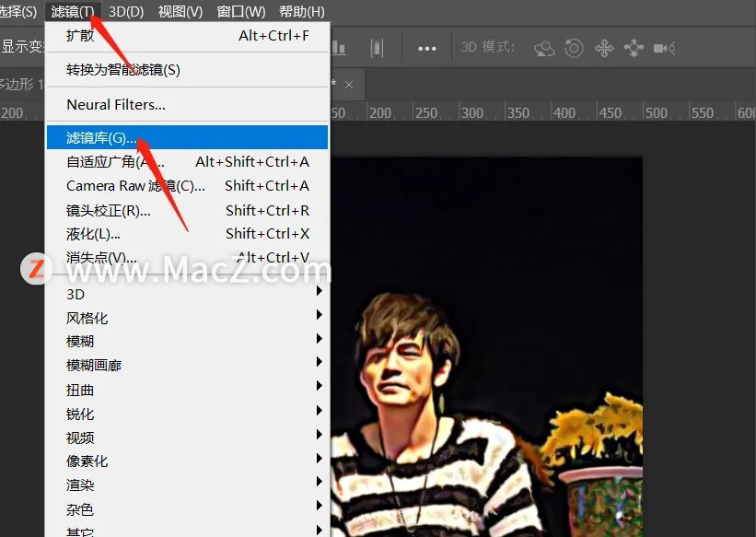Select the 3D pan (four-arrow) icon
This screenshot has width=756, height=537.
point(604,48)
